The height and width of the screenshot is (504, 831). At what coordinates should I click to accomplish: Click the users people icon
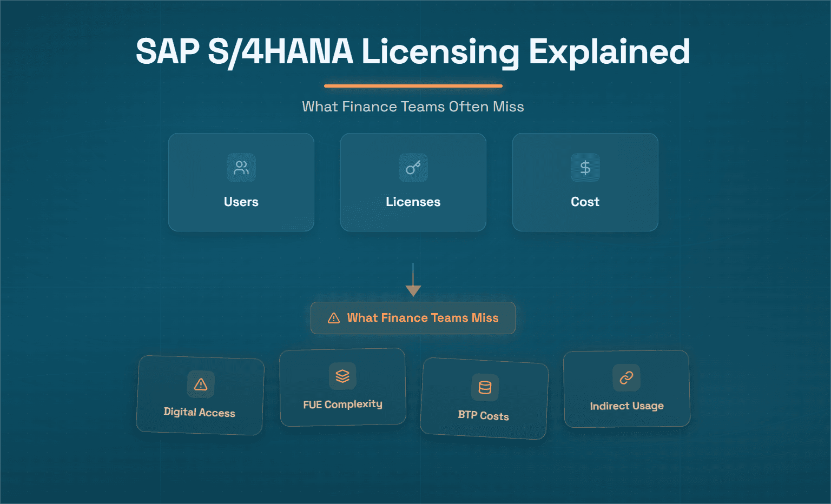pos(241,168)
